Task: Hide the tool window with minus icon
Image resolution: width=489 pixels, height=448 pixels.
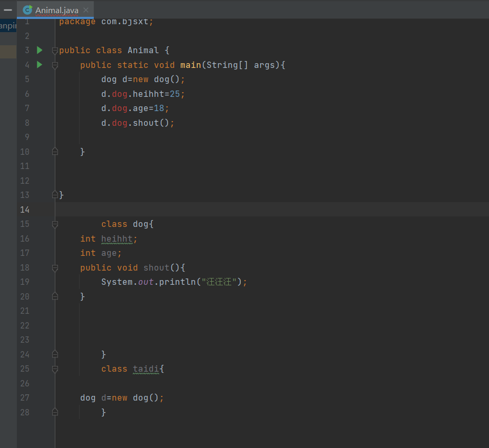Action: coord(8,10)
